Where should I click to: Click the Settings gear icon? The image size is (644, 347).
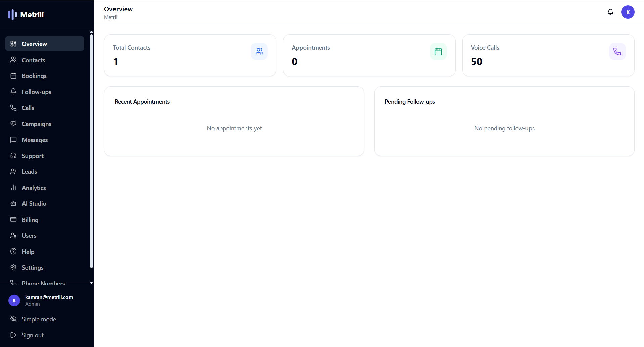tap(13, 267)
